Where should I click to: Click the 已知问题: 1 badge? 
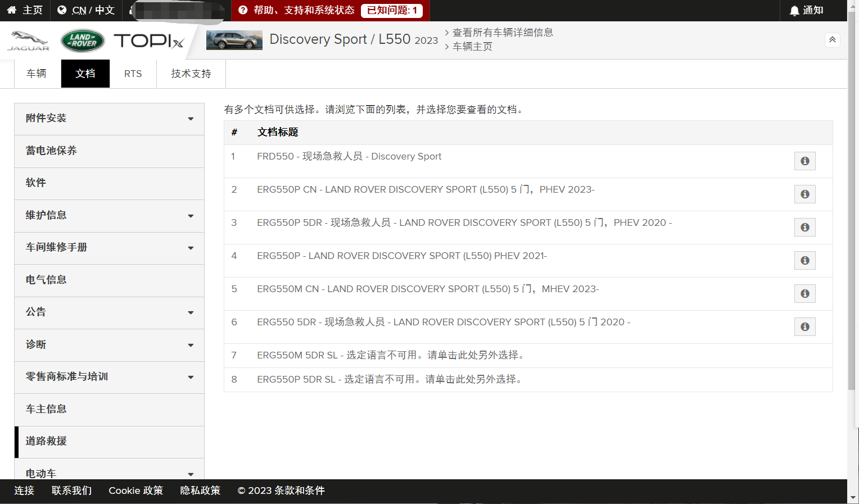(392, 10)
